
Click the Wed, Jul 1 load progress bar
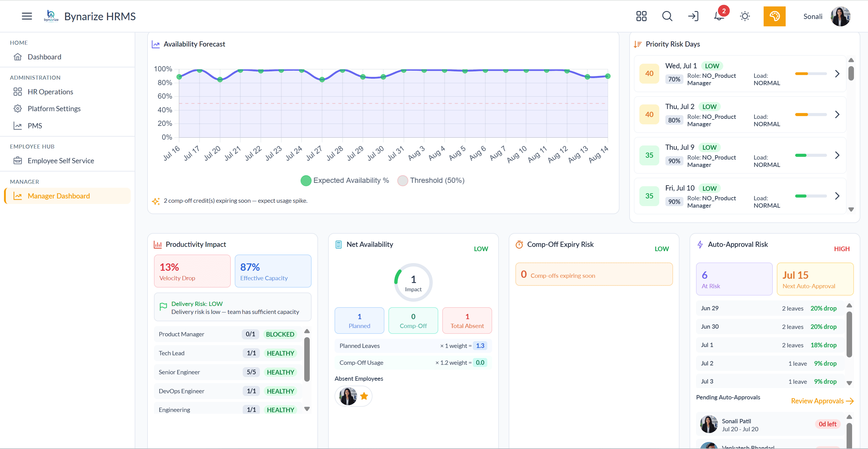[811, 74]
